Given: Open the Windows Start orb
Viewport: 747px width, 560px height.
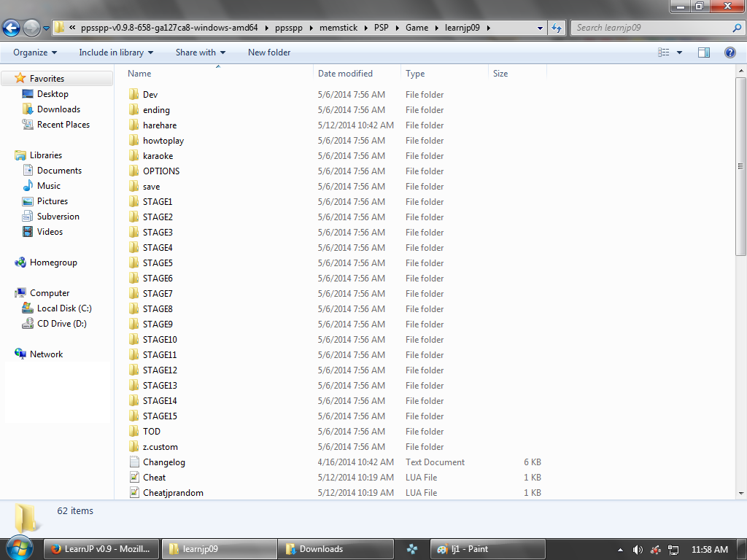Looking at the screenshot, I should 18,548.
